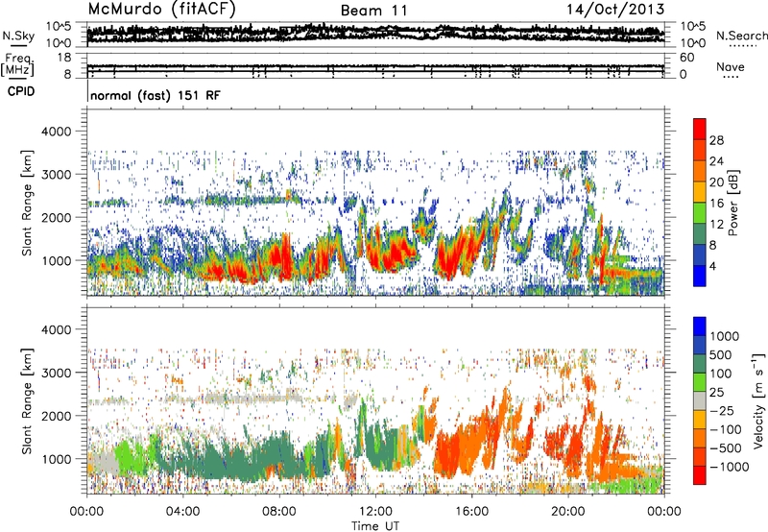Click the power colorbar value '16'
The width and height of the screenshot is (768, 532).
click(716, 204)
